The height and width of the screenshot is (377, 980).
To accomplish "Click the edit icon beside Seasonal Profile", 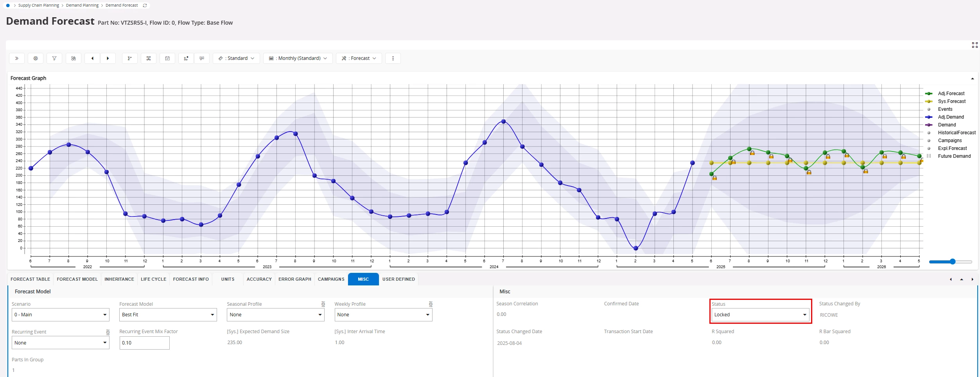I will point(323,304).
